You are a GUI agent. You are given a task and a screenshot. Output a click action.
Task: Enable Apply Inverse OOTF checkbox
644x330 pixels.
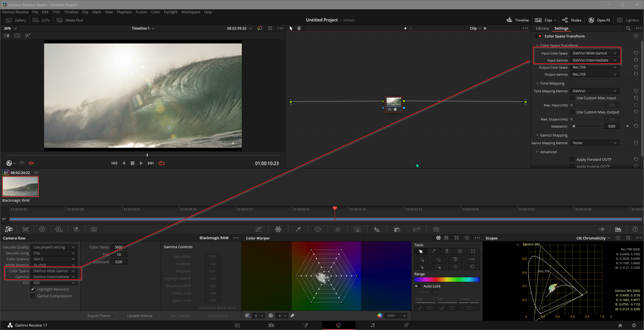click(x=572, y=166)
